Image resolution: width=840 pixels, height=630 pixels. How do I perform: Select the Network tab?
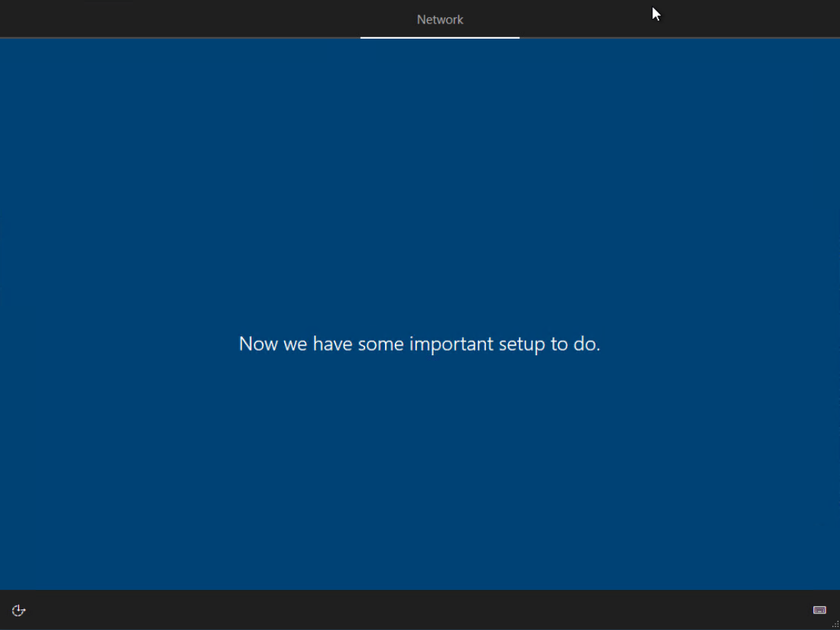point(440,20)
